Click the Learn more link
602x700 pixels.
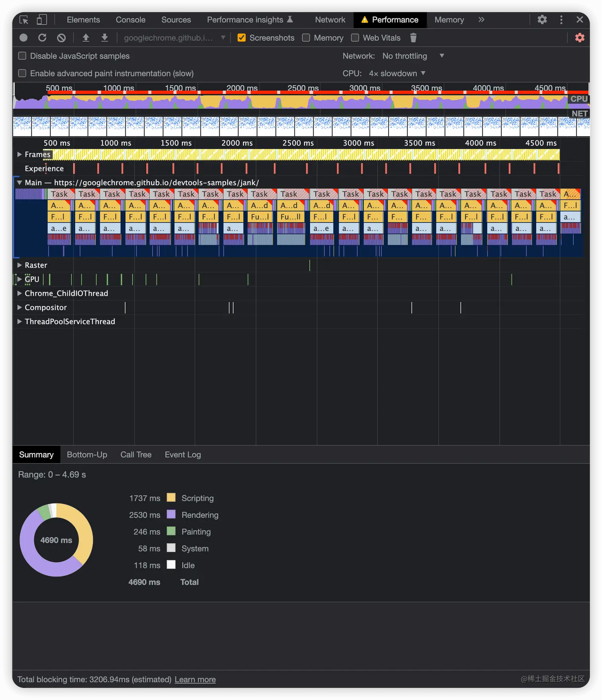tap(195, 680)
